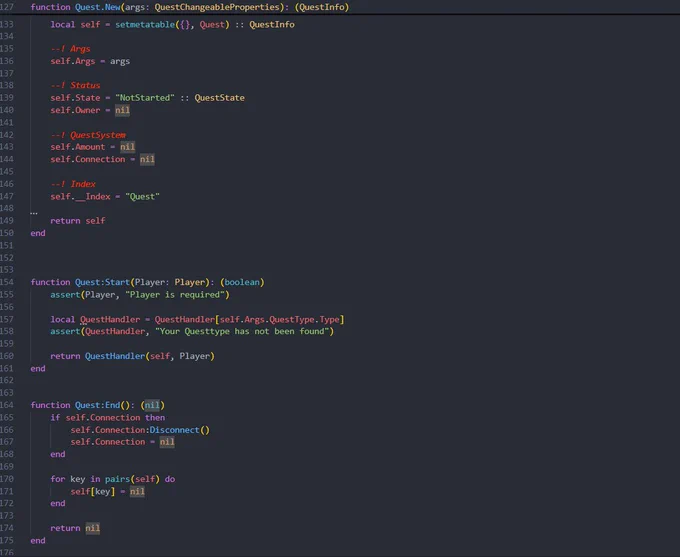The height and width of the screenshot is (557, 680).
Task: Click line number 154 in the gutter
Action: point(7,282)
